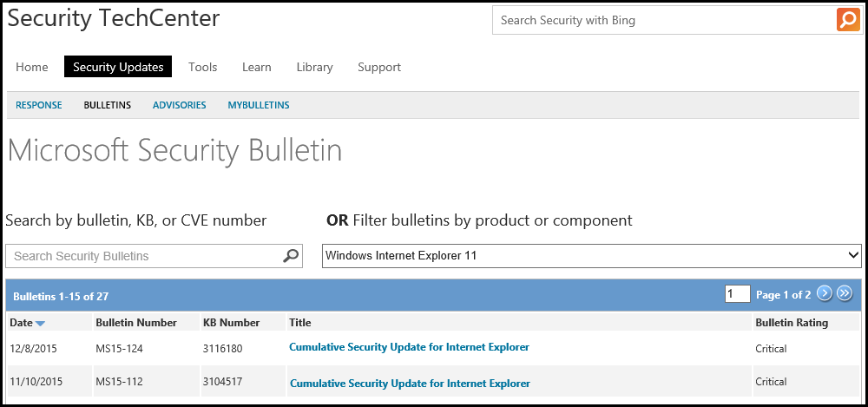The image size is (868, 407).
Task: Click the Search Security with Bing field
Action: pos(664,20)
